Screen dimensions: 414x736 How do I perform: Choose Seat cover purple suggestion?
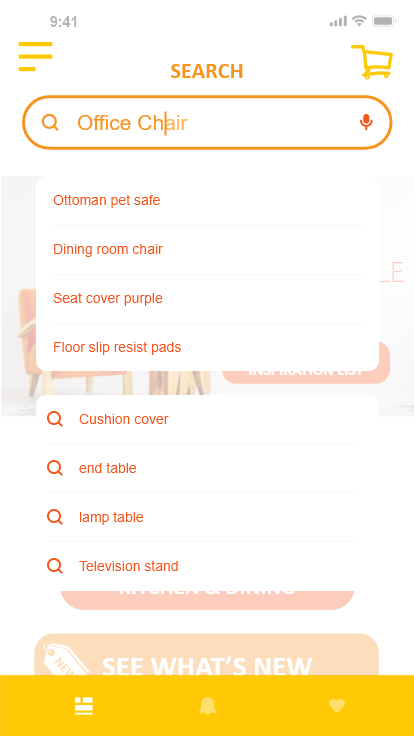(x=207, y=298)
